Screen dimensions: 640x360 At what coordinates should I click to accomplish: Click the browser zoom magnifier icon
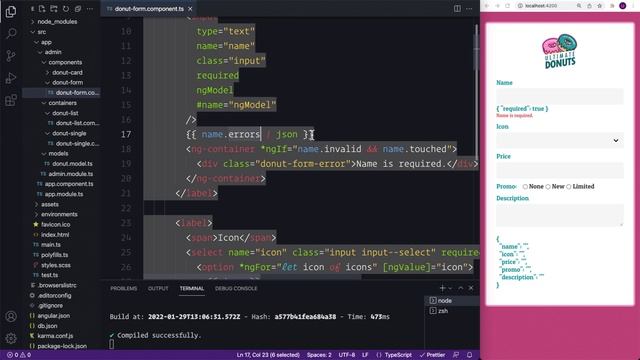tap(579, 6)
